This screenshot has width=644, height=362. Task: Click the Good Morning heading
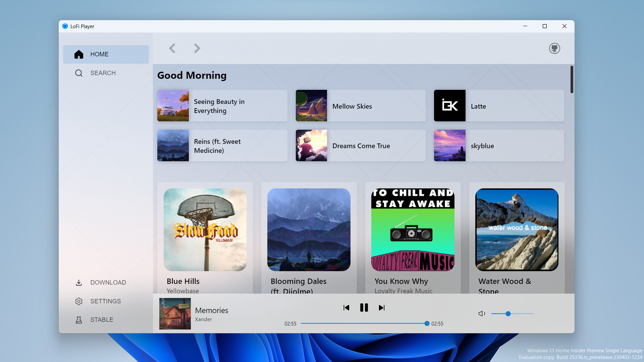pos(192,75)
